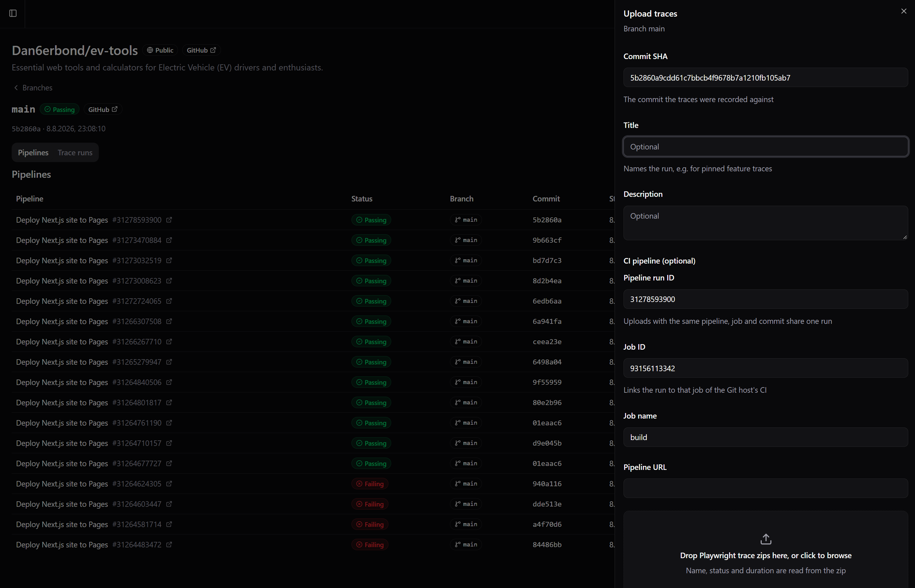Viewport: 915px width, 588px height.
Task: Focus the Title input field
Action: 766,147
